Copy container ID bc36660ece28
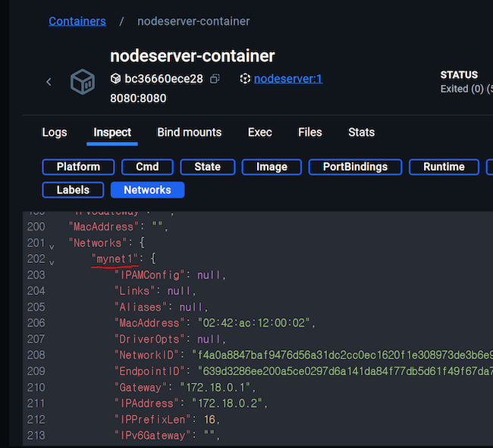Screen dimensions: 493x448 pos(215,79)
